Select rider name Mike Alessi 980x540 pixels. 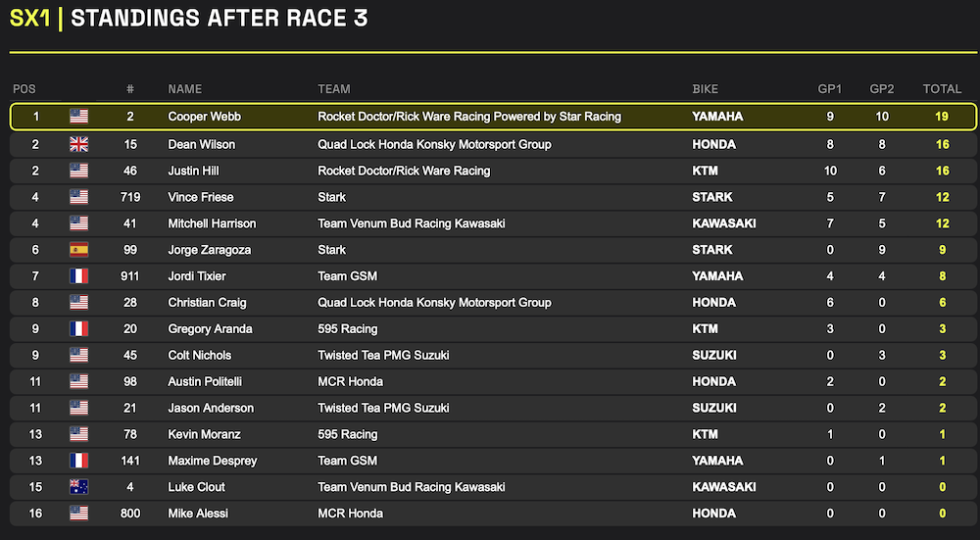tap(198, 514)
